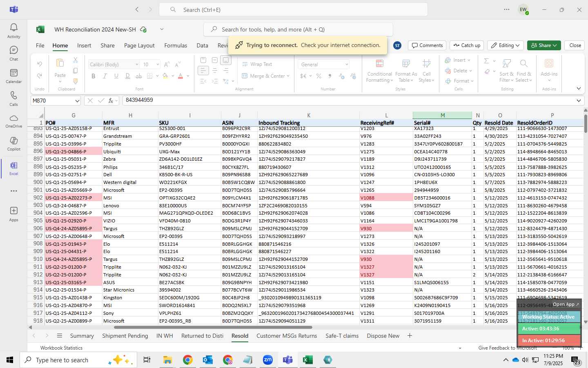588x368 pixels.
Task: Add a new sheet with plus icon
Action: coord(410,336)
